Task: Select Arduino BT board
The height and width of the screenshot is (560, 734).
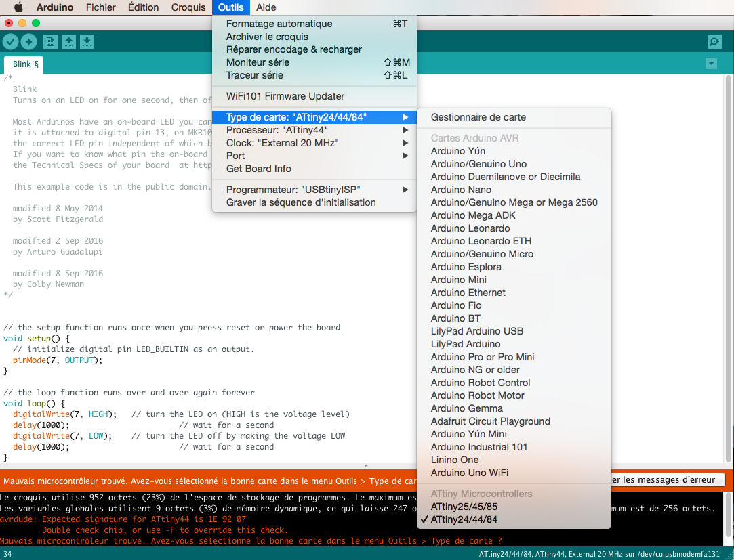Action: click(514, 318)
